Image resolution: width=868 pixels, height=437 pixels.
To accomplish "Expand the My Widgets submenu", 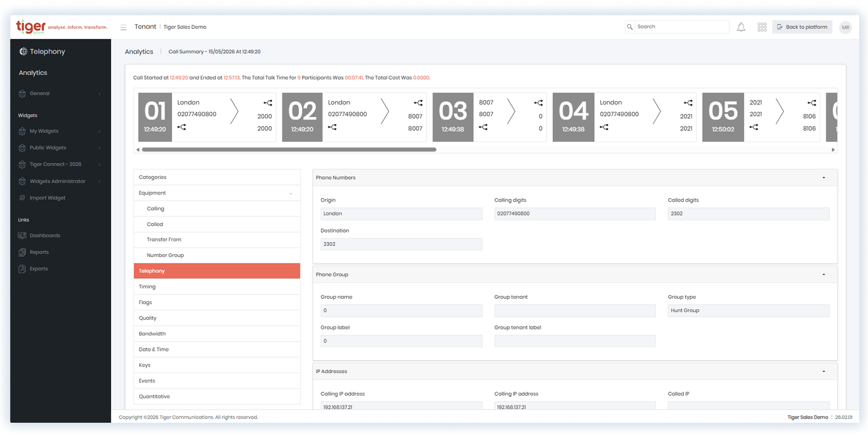I will pos(60,131).
